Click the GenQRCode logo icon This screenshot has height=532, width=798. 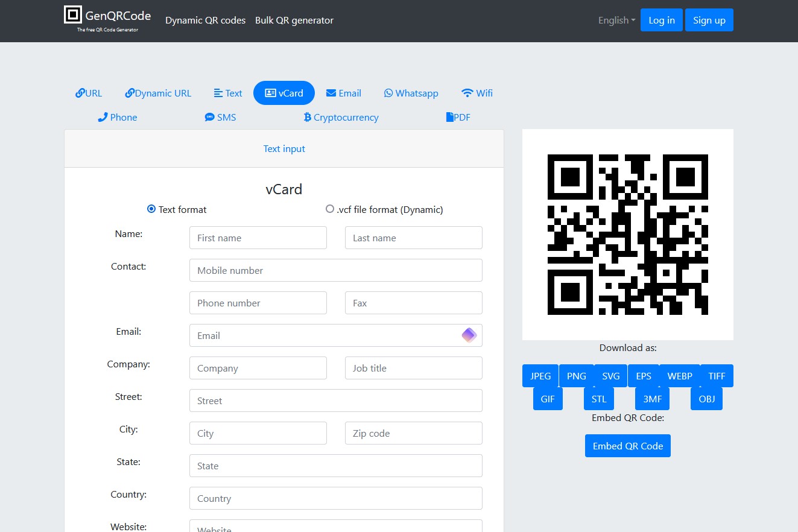(73, 14)
